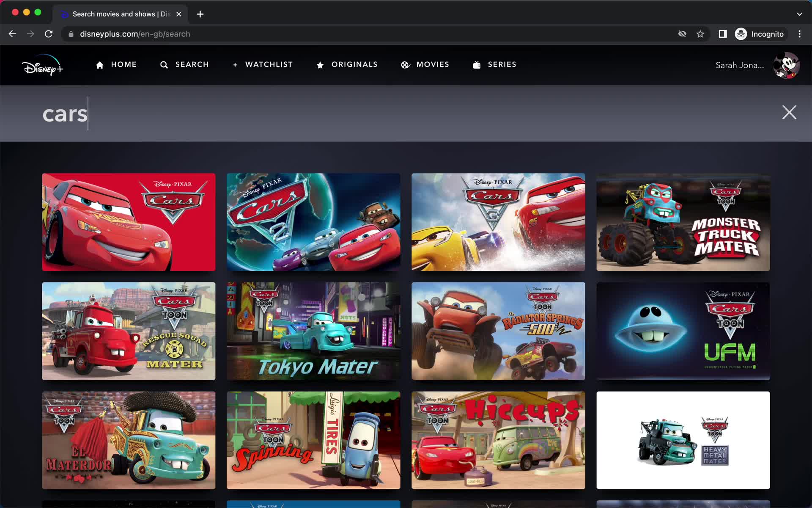This screenshot has height=508, width=812.
Task: Close the Search movies and shows tab
Action: [x=179, y=14]
